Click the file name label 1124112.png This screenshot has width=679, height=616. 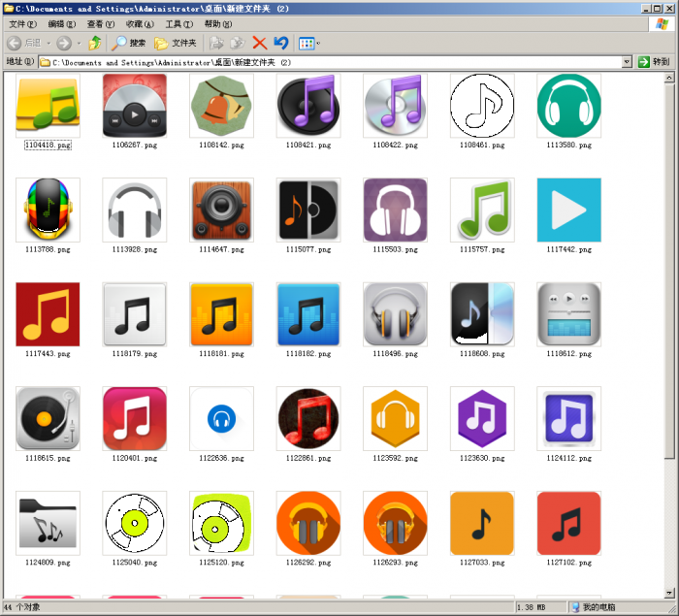(569, 458)
